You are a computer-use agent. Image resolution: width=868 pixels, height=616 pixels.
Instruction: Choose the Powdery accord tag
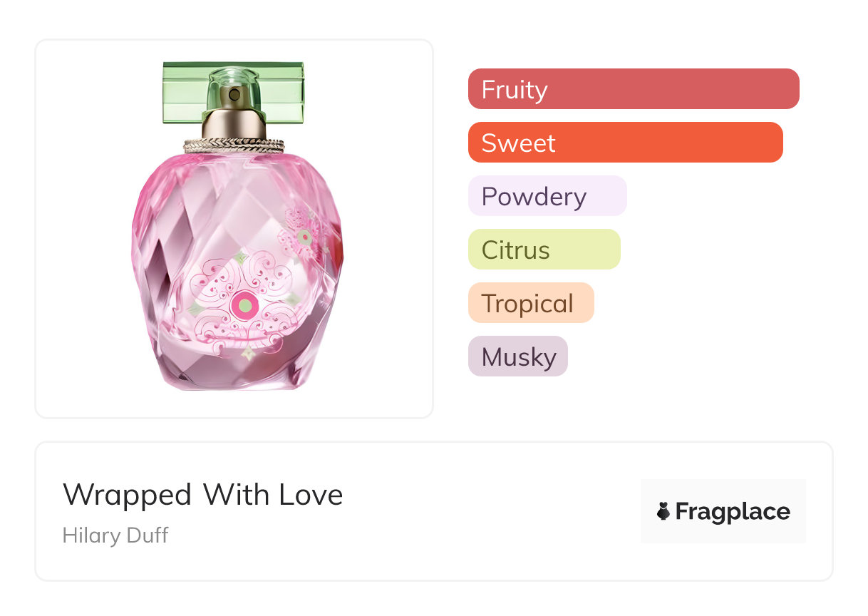pos(547,196)
